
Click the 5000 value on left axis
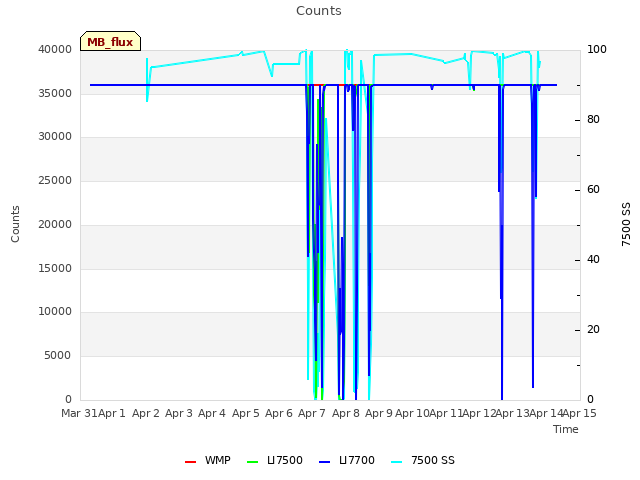(58, 356)
